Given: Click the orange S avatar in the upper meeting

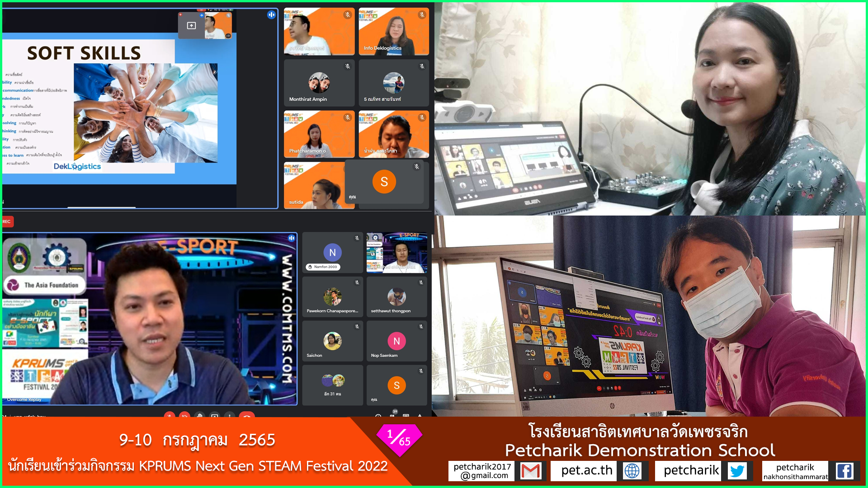Looking at the screenshot, I should pyautogui.click(x=384, y=182).
